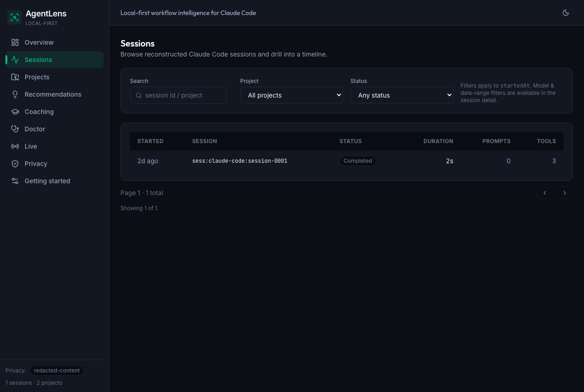Screen dimensions: 584x392
Task: Click the SESSION column header
Action: (x=204, y=141)
